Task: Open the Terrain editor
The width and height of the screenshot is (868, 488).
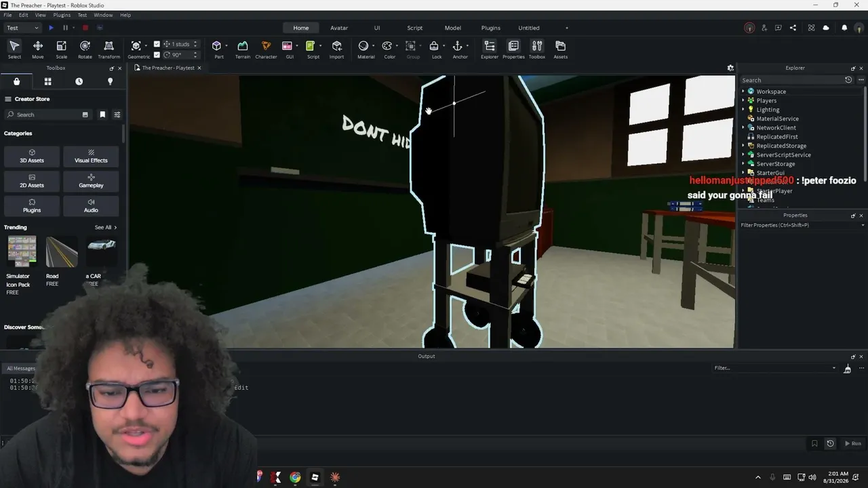Action: (x=242, y=49)
